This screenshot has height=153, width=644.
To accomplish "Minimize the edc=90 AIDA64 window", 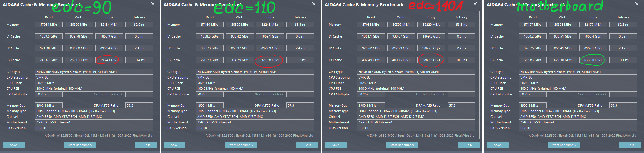I will click(x=139, y=4).
